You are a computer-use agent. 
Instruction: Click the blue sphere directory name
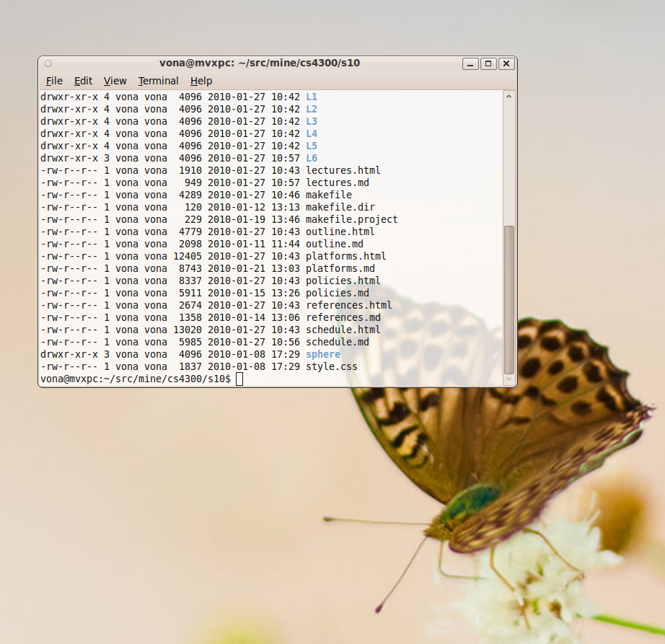323,355
